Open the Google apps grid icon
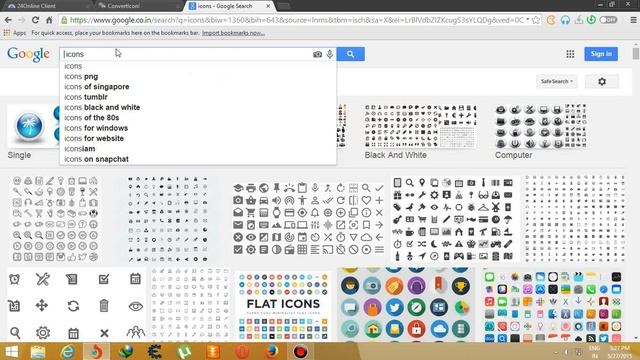 click(570, 54)
